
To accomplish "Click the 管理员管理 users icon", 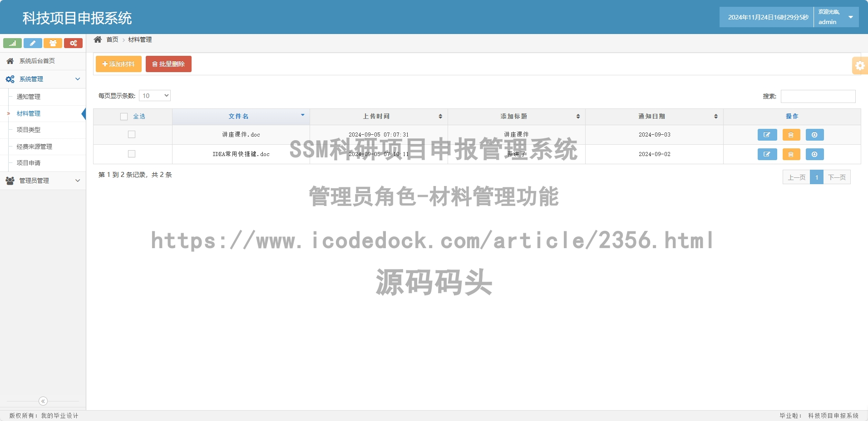I will pyautogui.click(x=10, y=181).
